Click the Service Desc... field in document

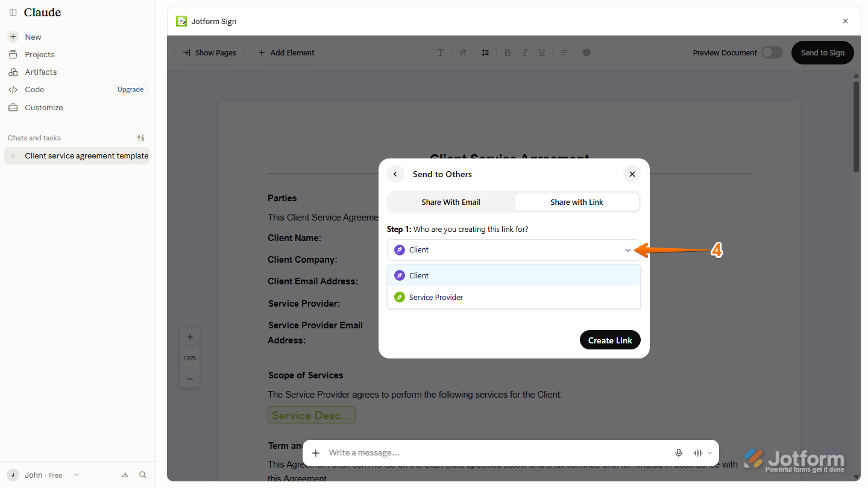(312, 415)
